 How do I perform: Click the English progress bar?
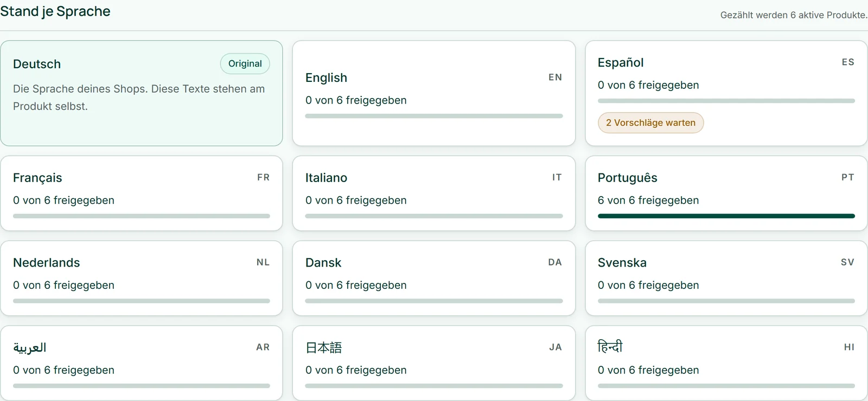pos(434,116)
